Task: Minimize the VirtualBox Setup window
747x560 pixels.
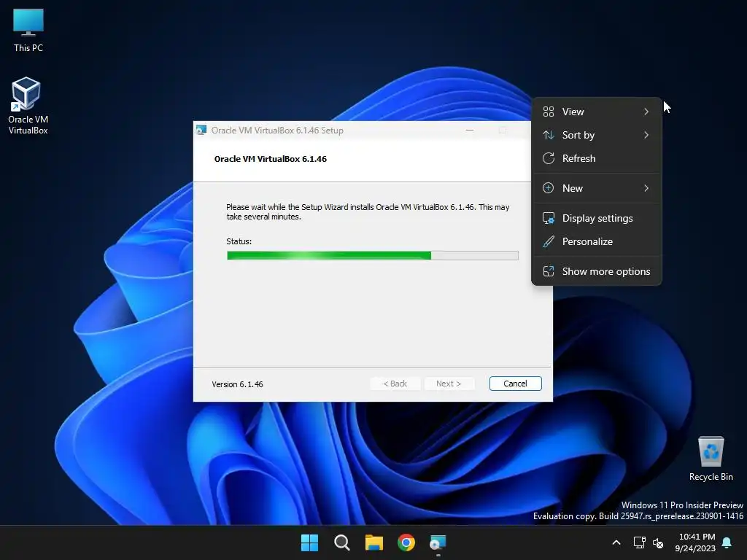Action: point(470,130)
